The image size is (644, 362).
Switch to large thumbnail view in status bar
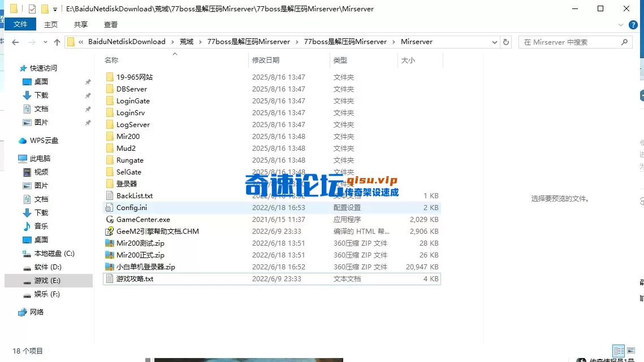(632, 351)
